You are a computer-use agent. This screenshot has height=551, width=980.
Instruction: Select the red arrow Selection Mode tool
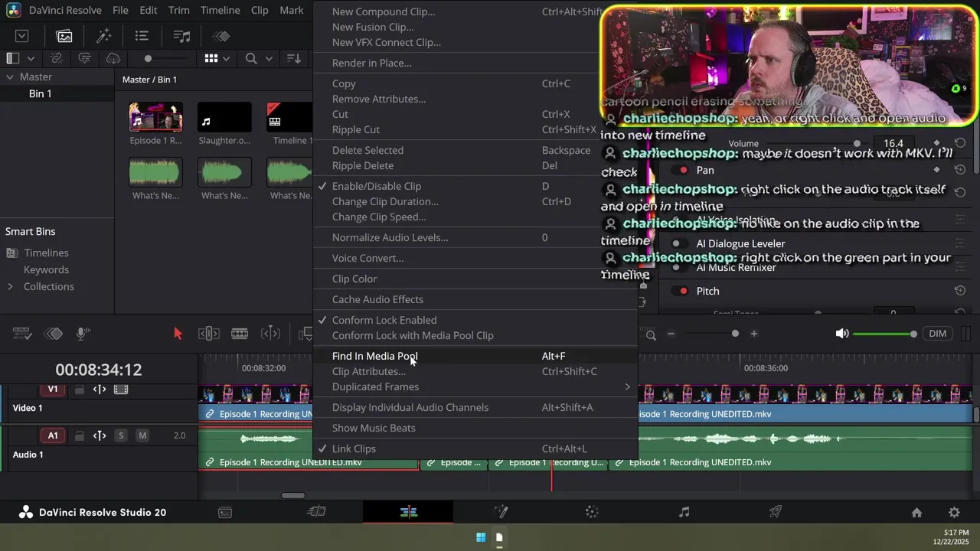178,333
